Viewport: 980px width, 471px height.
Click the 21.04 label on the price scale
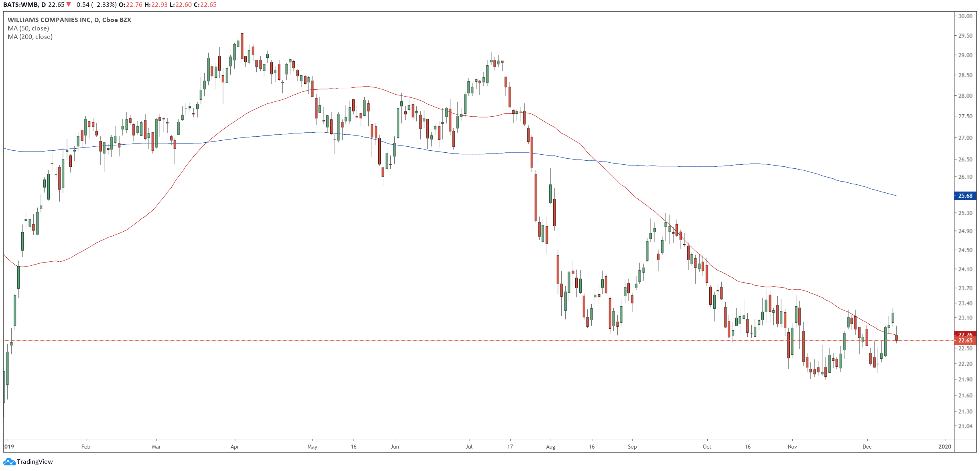[x=965, y=426]
